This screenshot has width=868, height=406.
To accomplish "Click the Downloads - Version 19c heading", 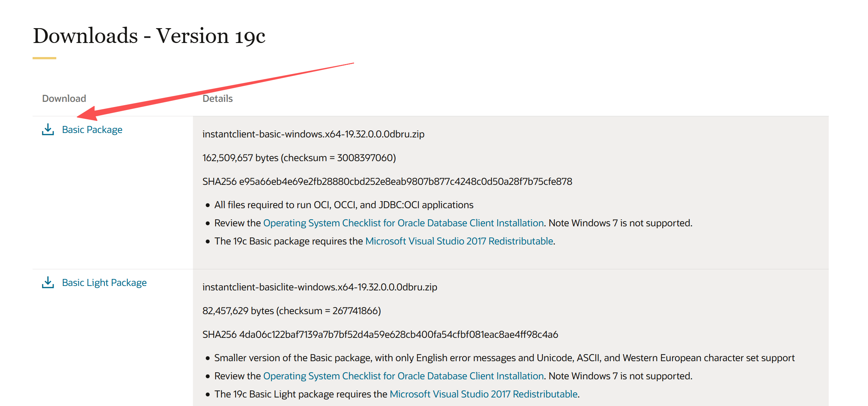I will point(149,36).
